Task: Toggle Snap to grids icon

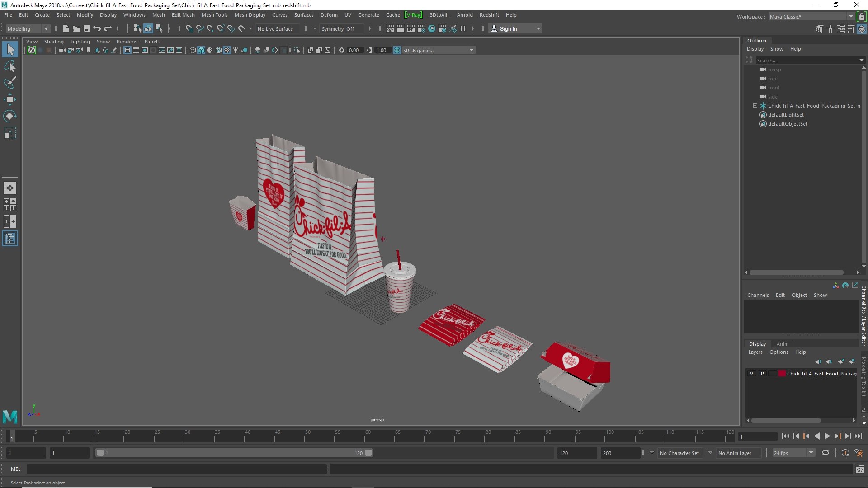Action: point(189,28)
